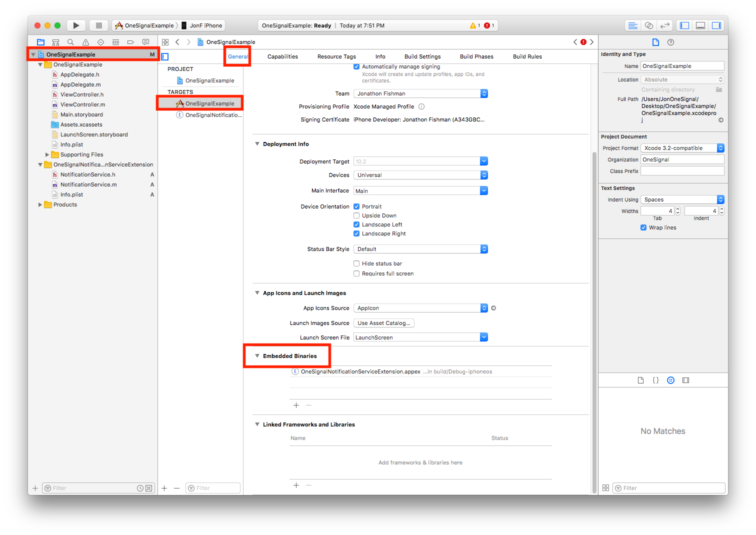The width and height of the screenshot is (756, 535).
Task: Uncheck Portrait orientation
Action: [356, 206]
